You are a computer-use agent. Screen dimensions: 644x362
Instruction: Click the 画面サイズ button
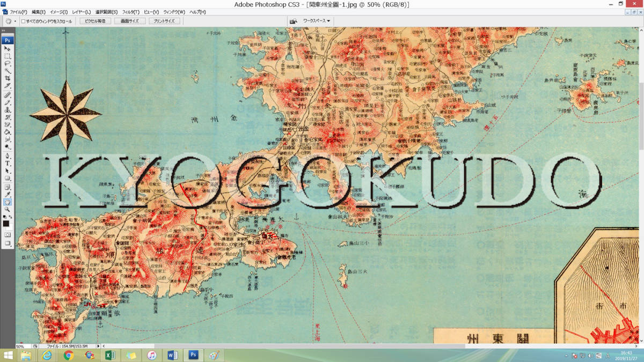pos(130,21)
